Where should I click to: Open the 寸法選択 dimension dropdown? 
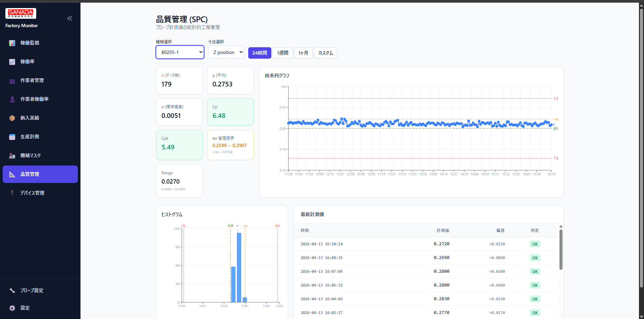click(x=226, y=52)
